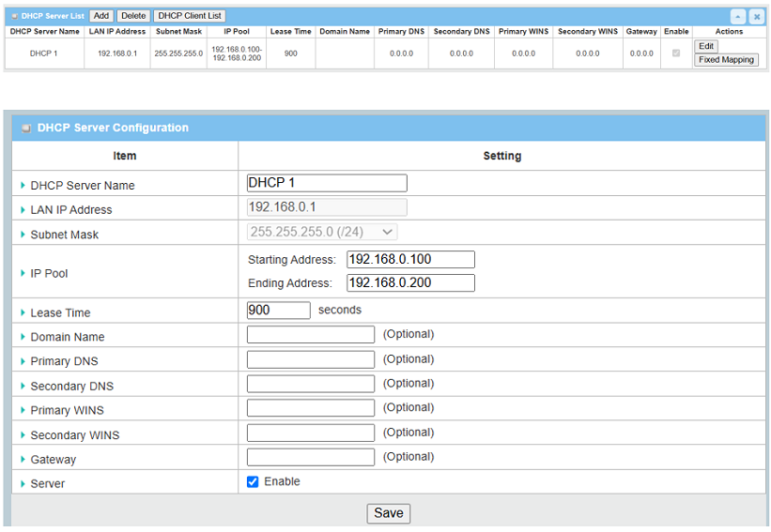This screenshot has width=771, height=532.
Task: Save the DHCP server configuration
Action: coord(388,513)
